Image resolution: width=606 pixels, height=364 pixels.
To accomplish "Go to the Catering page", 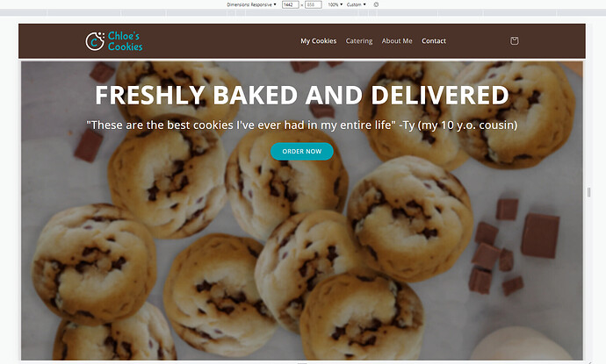I will (x=359, y=41).
